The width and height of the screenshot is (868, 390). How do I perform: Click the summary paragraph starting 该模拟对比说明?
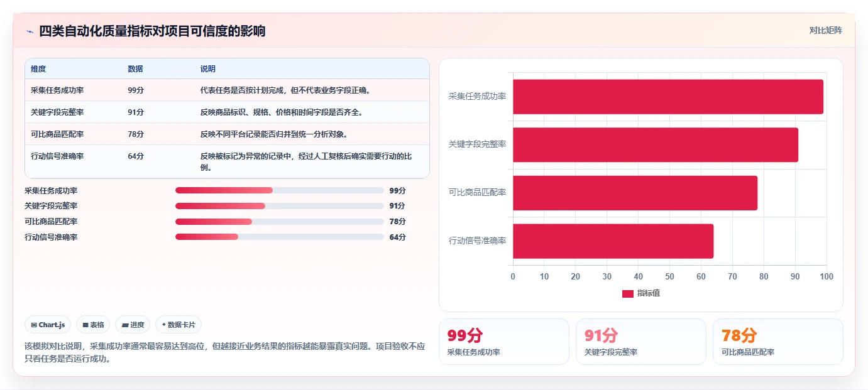(x=225, y=353)
